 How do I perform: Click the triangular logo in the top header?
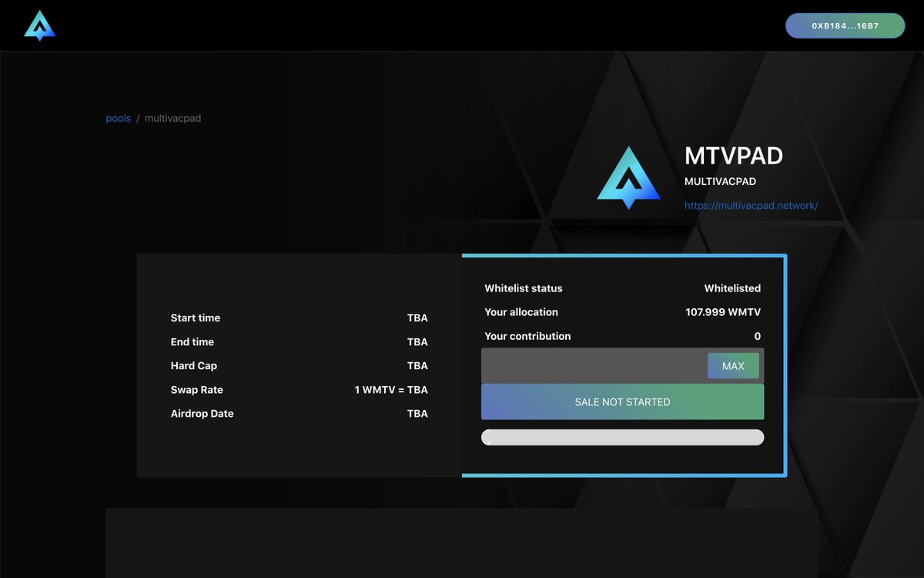[x=39, y=25]
